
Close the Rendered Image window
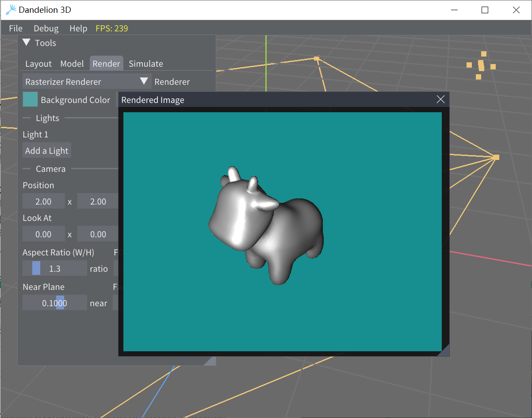click(x=440, y=99)
